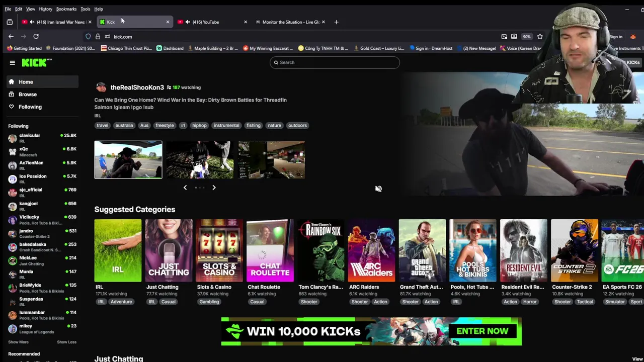Go to next featured stream arrow
644x362 pixels.
[x=214, y=188]
